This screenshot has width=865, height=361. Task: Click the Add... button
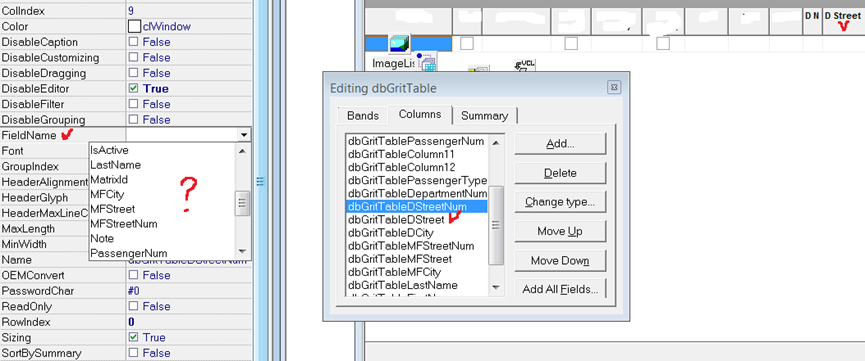[x=560, y=144]
